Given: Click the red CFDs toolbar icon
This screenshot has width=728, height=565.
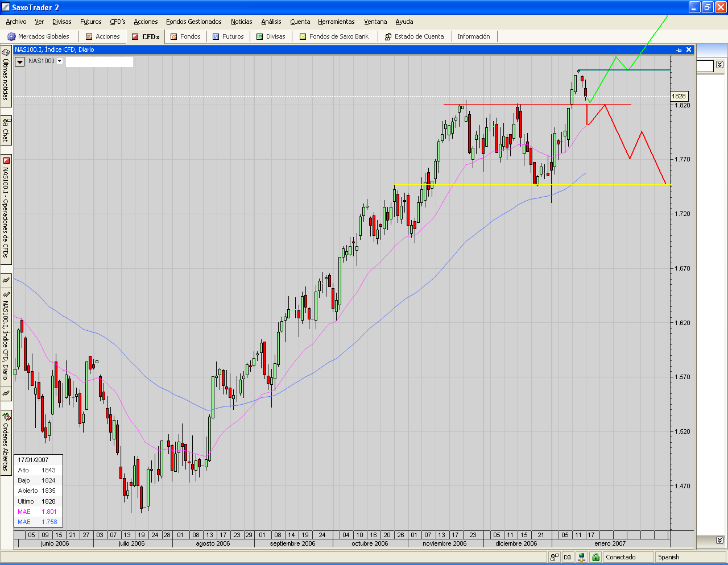Looking at the screenshot, I should coord(135,36).
